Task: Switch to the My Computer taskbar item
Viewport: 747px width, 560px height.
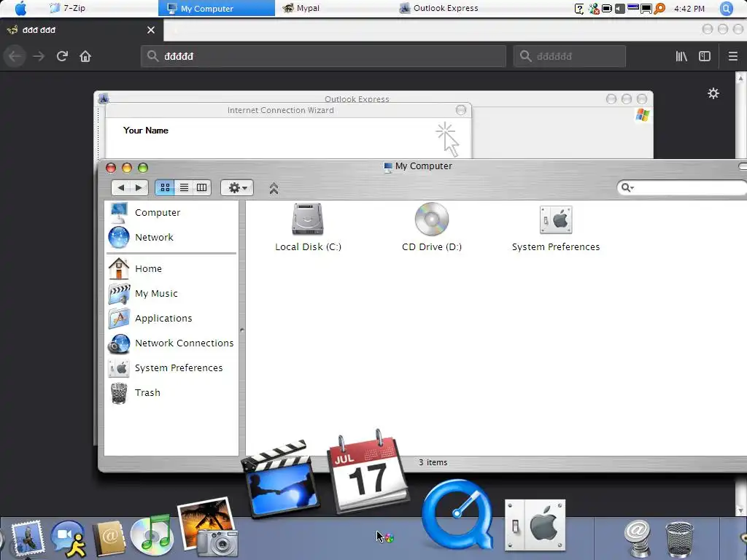Action: (216, 8)
